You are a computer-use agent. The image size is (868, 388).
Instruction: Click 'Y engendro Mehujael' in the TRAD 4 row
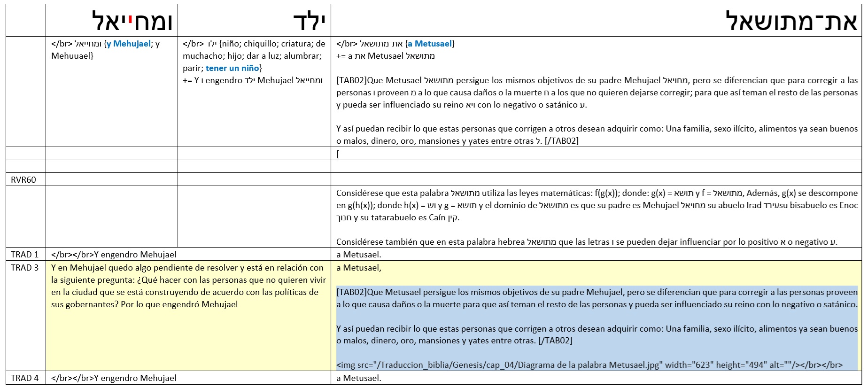pyautogui.click(x=135, y=378)
